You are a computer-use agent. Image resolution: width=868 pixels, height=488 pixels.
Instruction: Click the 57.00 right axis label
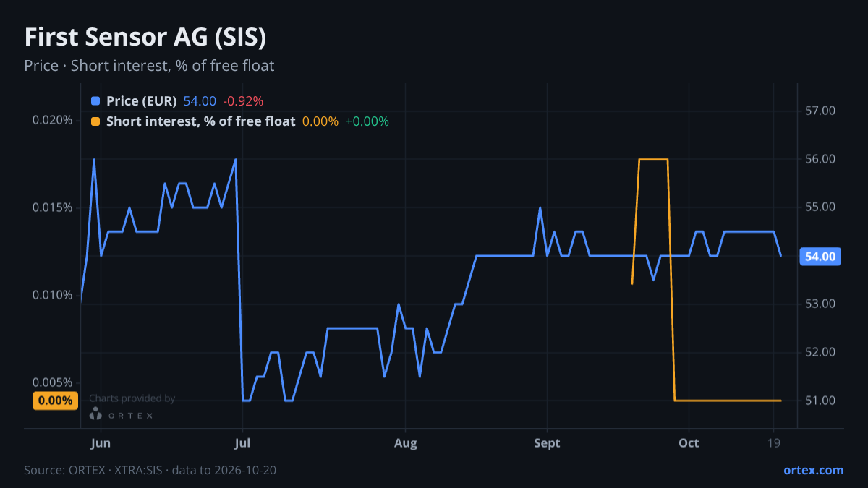click(x=820, y=111)
